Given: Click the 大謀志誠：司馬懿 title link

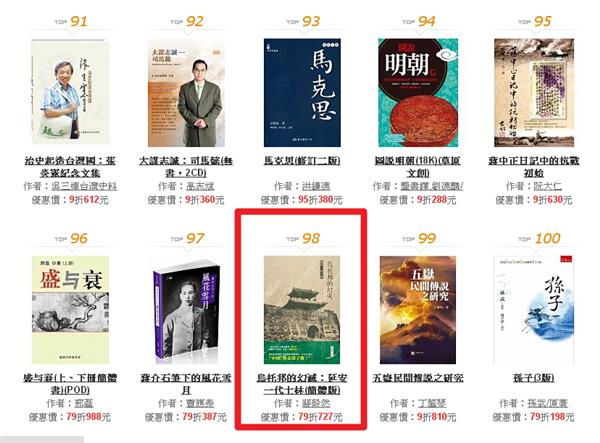Looking at the screenshot, I should (186, 167).
